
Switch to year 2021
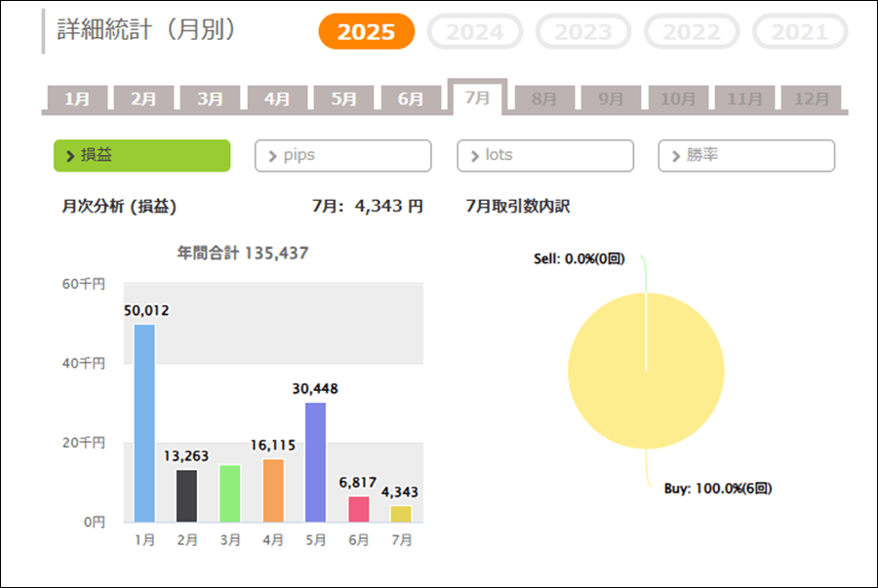(800, 32)
